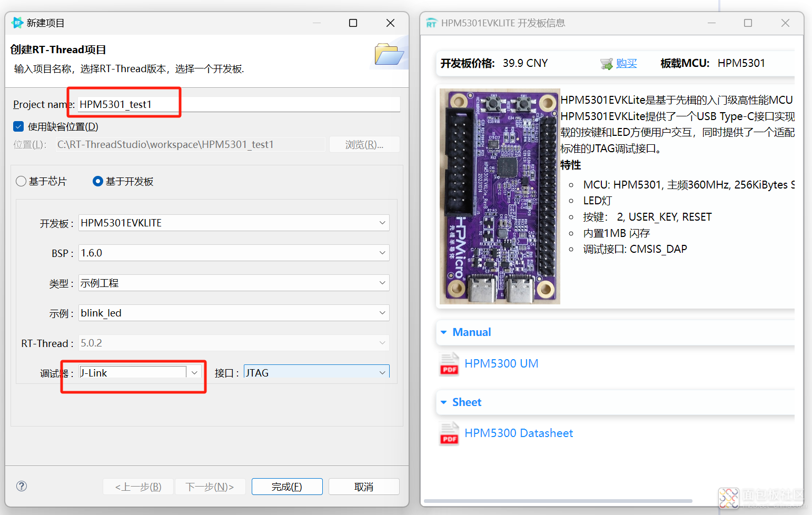Screen dimensions: 812x515
Task: Open the PDF icon for HPM5300 Datasheet
Action: pos(449,433)
